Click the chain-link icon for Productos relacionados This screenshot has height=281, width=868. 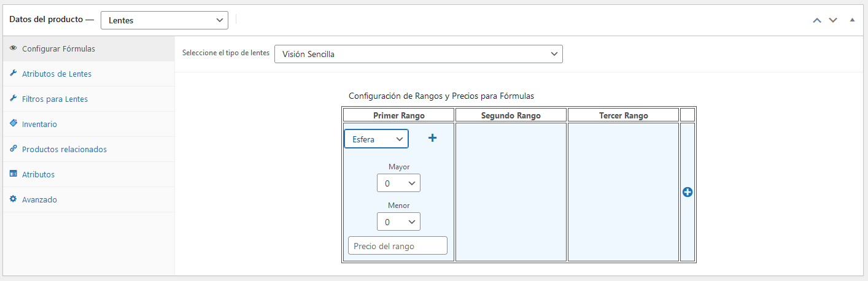[14, 149]
